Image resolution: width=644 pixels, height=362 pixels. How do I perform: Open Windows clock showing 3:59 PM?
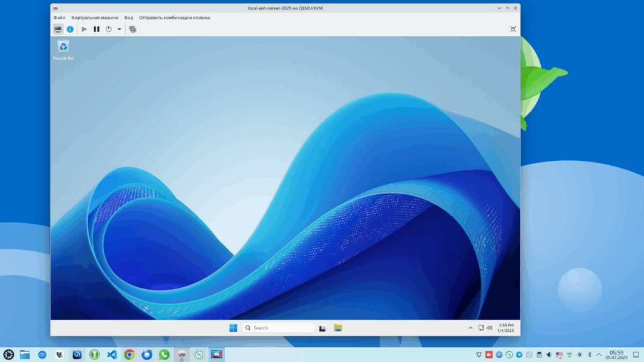click(506, 327)
